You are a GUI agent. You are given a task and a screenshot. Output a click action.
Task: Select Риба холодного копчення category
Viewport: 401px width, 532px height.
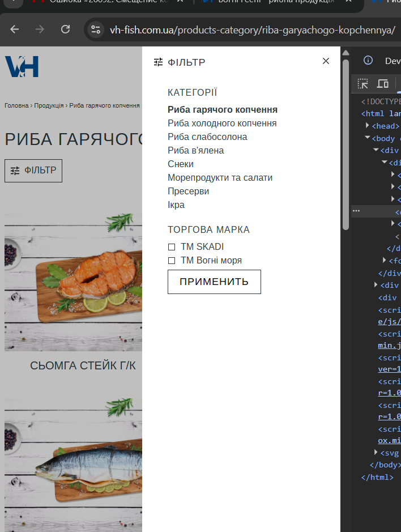[x=222, y=123]
